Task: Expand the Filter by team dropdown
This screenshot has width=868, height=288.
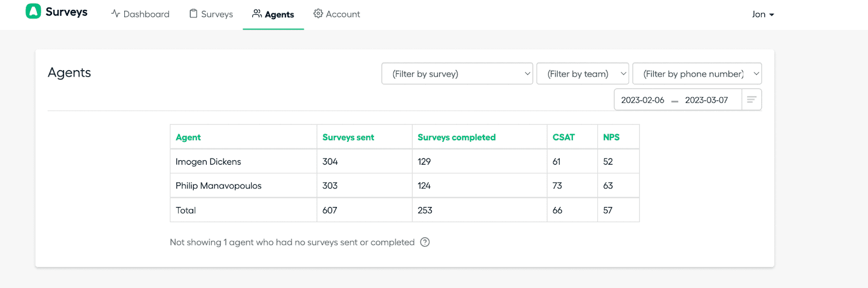Action: pos(582,74)
